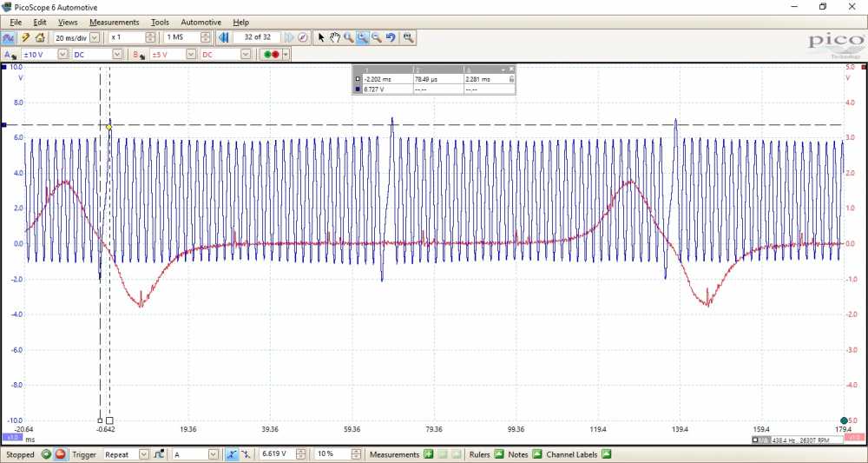Select the highlighted zoom window tool
The image size is (868, 463).
click(363, 37)
